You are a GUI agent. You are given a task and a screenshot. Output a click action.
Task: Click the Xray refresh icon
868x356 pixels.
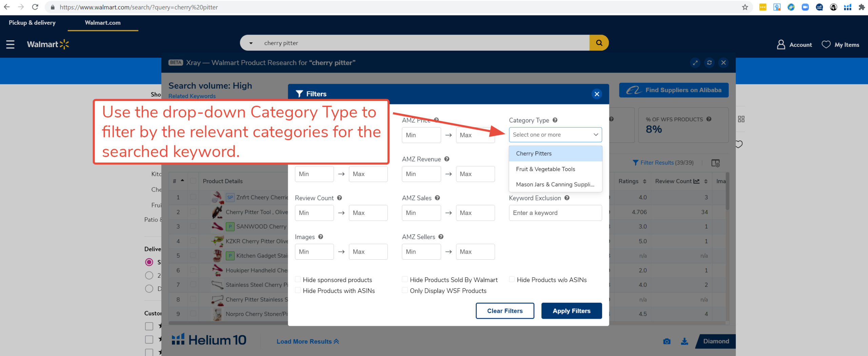pos(709,63)
